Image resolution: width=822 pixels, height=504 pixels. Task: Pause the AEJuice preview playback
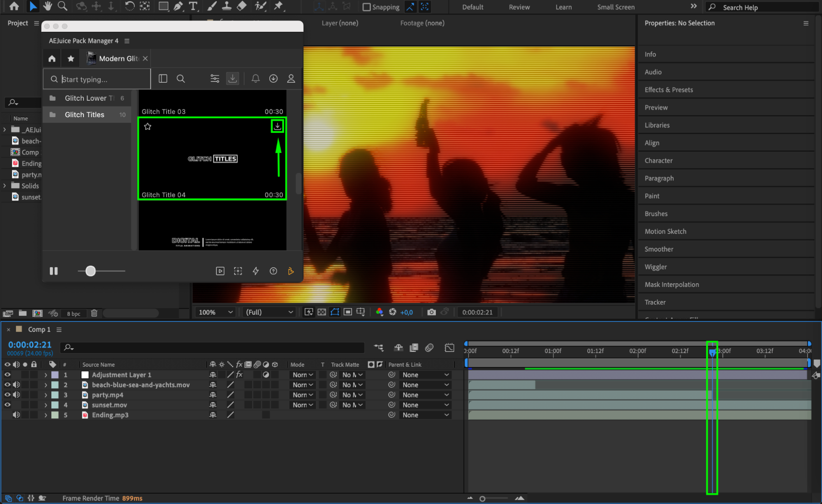(54, 271)
